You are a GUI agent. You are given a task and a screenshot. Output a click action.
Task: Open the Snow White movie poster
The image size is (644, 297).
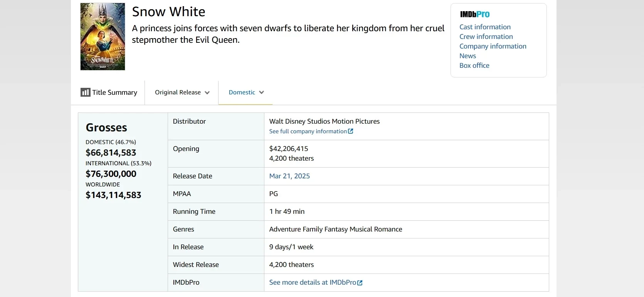point(103,37)
